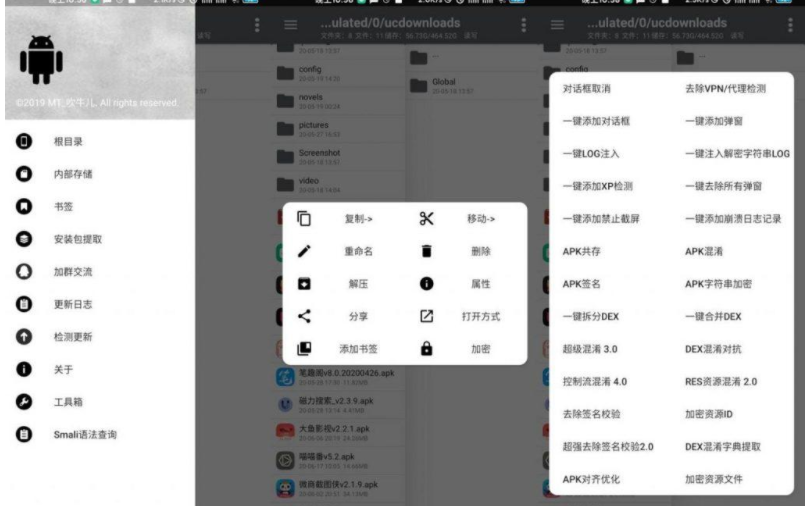
Task: Select file 磁力搜索_v2.3.9.apk
Action: pos(339,405)
